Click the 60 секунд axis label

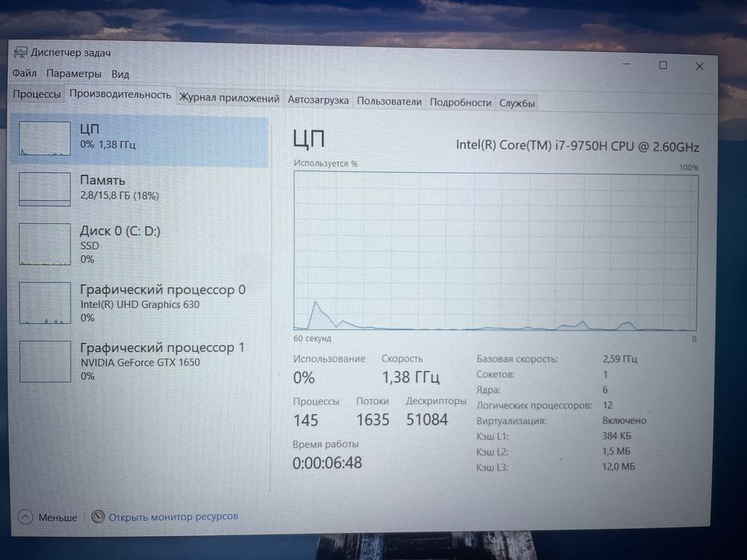pyautogui.click(x=312, y=338)
